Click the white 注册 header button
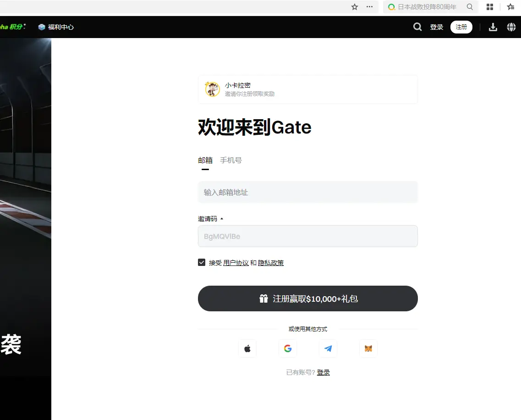This screenshot has width=521, height=420. [461, 27]
